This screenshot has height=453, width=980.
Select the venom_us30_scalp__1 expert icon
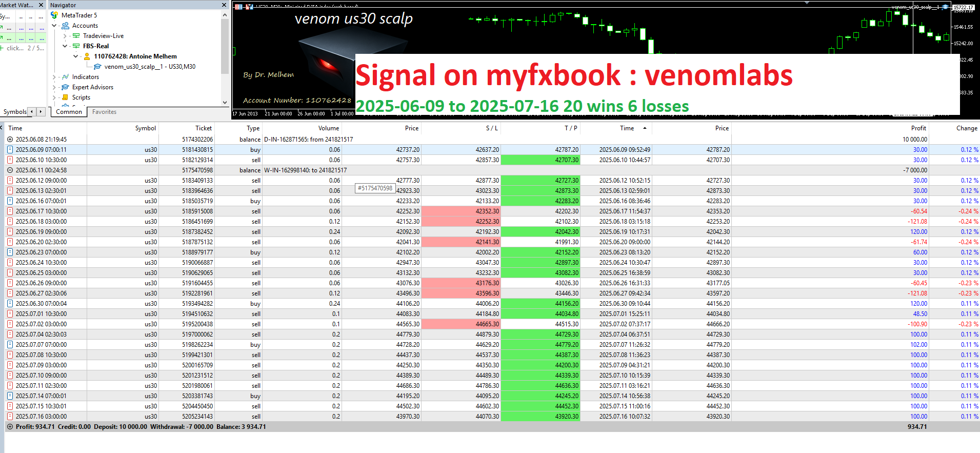coord(97,67)
